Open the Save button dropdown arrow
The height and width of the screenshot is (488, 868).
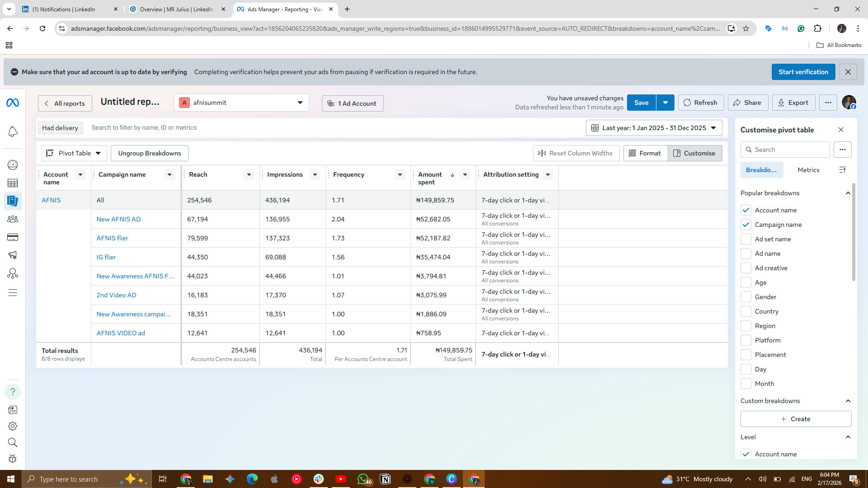click(665, 103)
